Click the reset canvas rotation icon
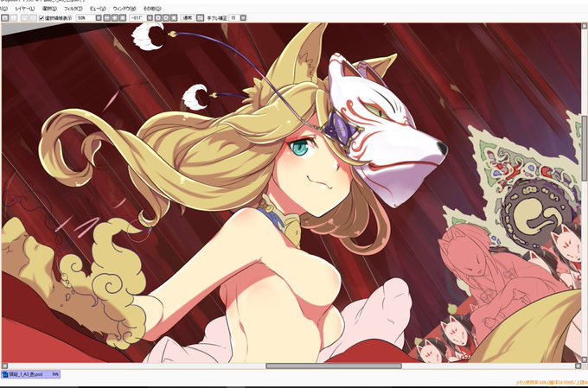 click(x=175, y=17)
